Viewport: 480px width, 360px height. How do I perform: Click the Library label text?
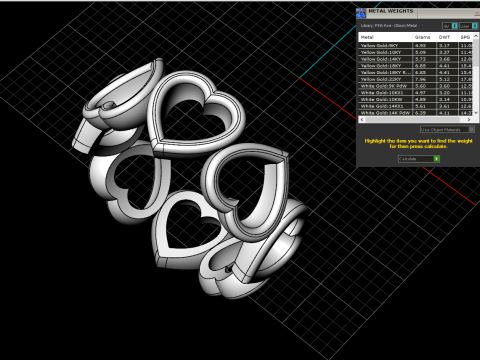point(389,26)
